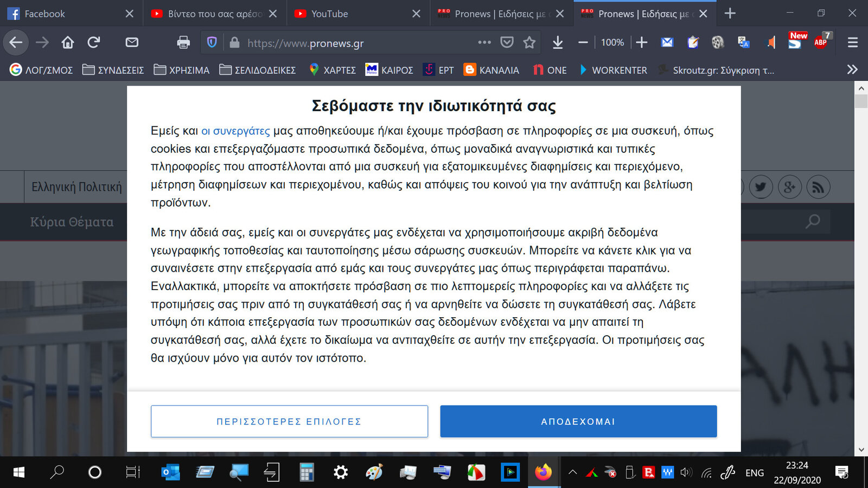
Task: Open Settings gear from taskbar
Action: pyautogui.click(x=341, y=472)
